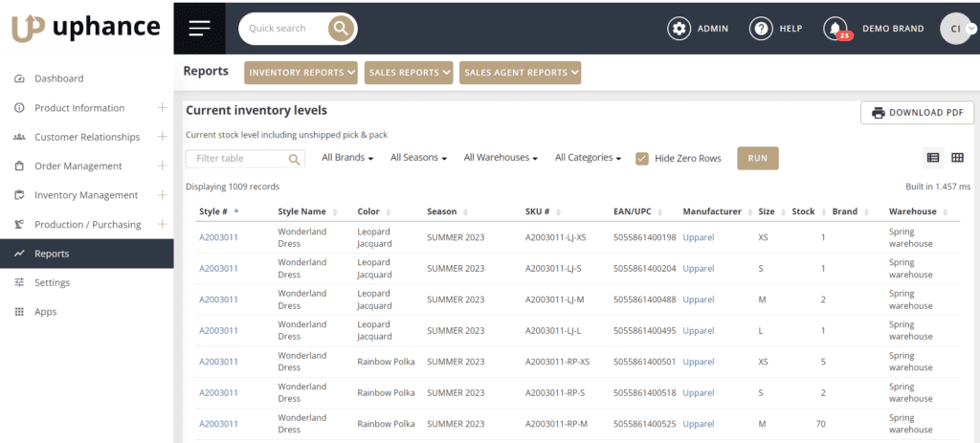Expand Production / Purchasing plus sign
The height and width of the screenshot is (443, 980).
[162, 224]
